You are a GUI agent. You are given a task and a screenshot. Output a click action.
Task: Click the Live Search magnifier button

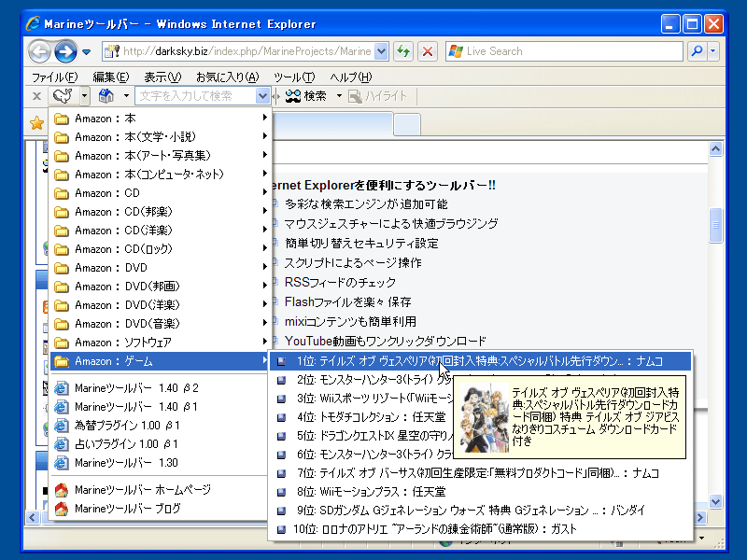tap(697, 51)
